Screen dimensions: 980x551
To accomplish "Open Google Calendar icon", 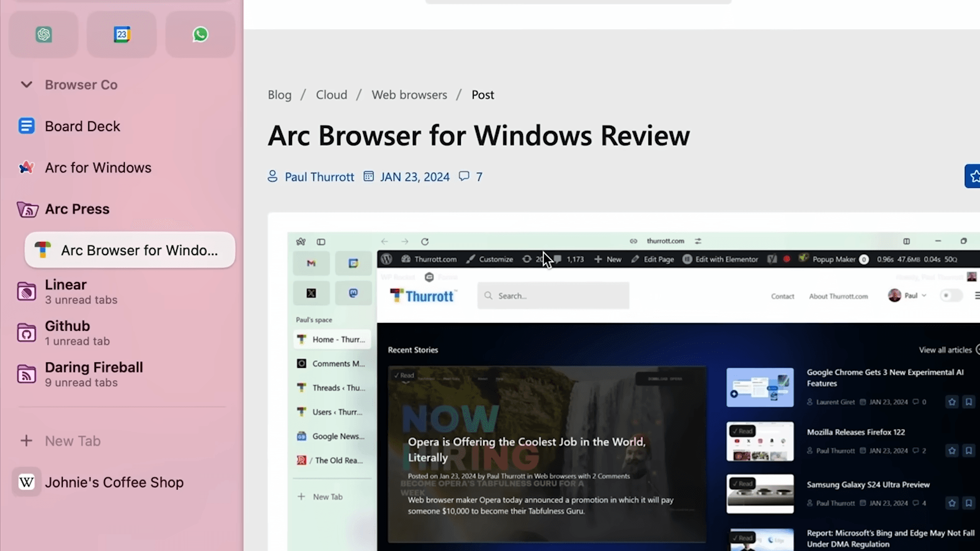I will (x=122, y=34).
